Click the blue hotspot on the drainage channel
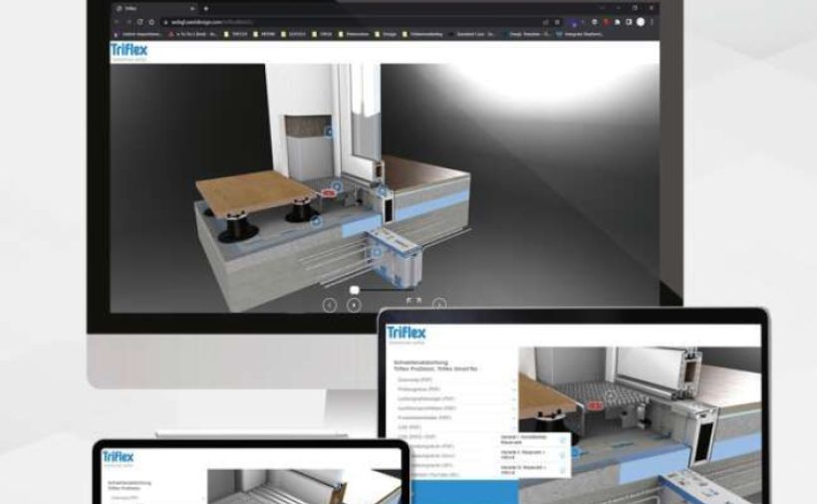The image size is (817, 504). 376,252
